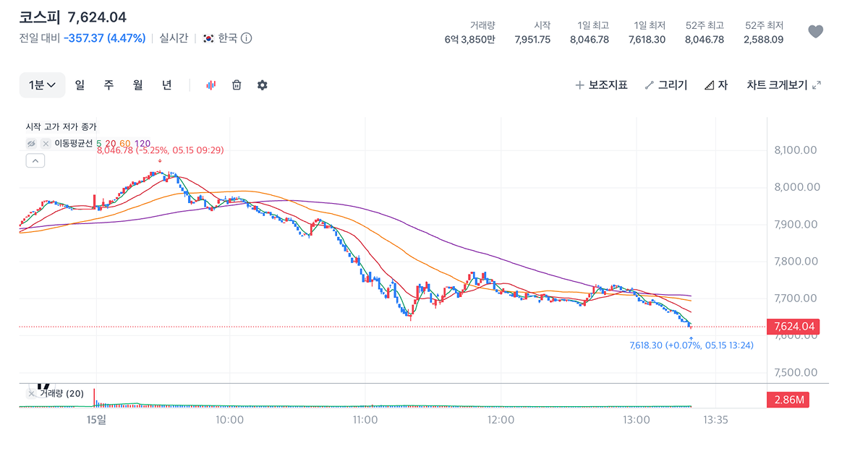Click the 7,800.00 price axis label

click(796, 262)
